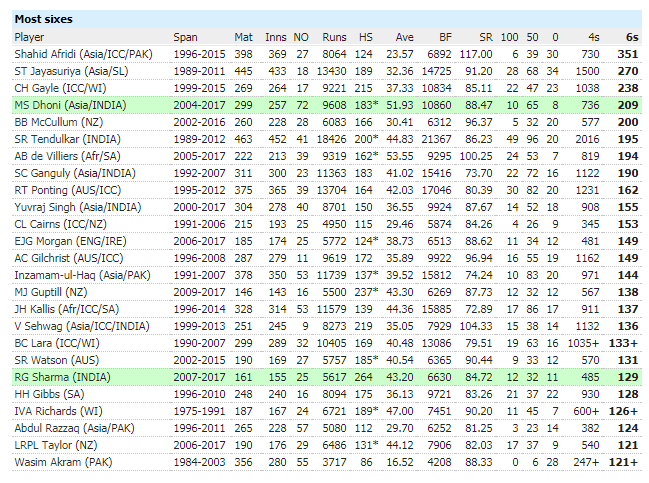This screenshot has height=483, width=649.
Task: Select Yuvraj Singh player name
Action: [78, 207]
